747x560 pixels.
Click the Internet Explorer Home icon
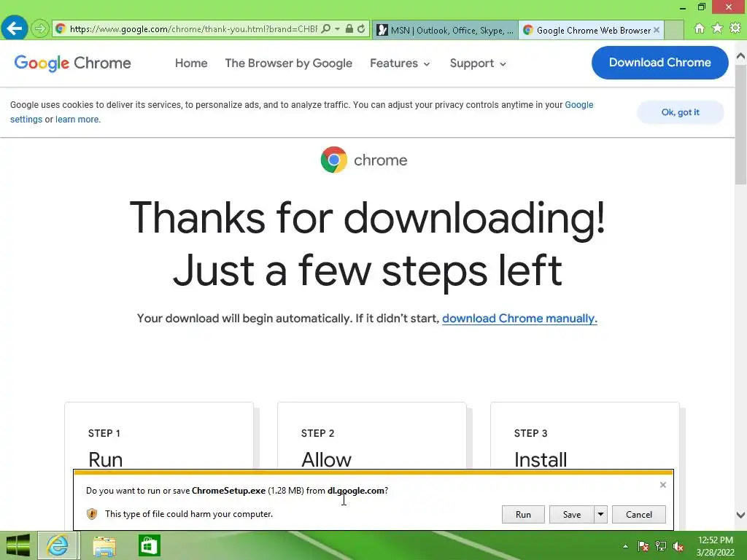click(x=700, y=28)
